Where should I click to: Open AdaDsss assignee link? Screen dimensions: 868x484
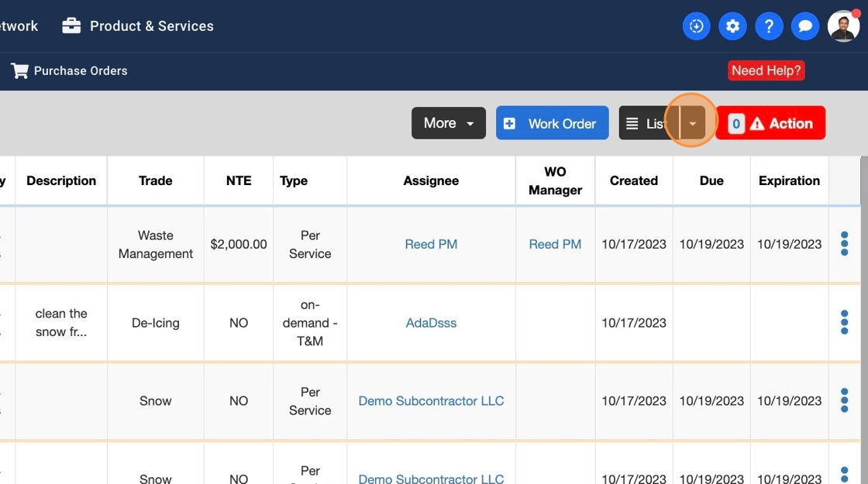click(431, 322)
